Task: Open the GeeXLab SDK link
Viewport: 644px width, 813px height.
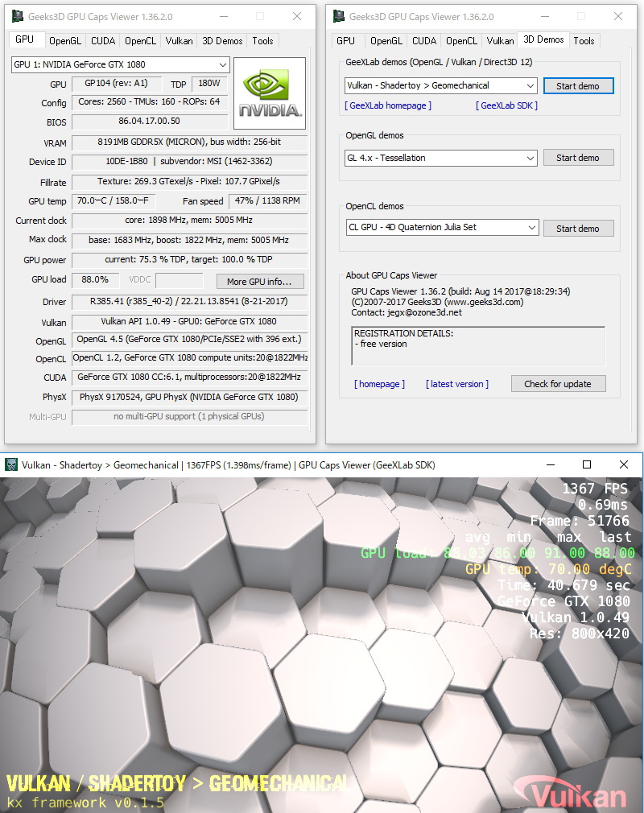Action: pos(506,105)
